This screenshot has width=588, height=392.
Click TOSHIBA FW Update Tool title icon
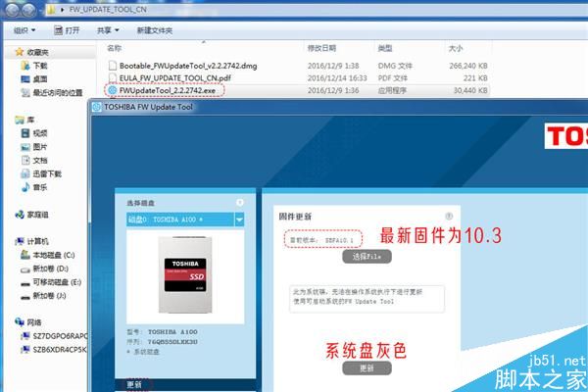(x=97, y=107)
